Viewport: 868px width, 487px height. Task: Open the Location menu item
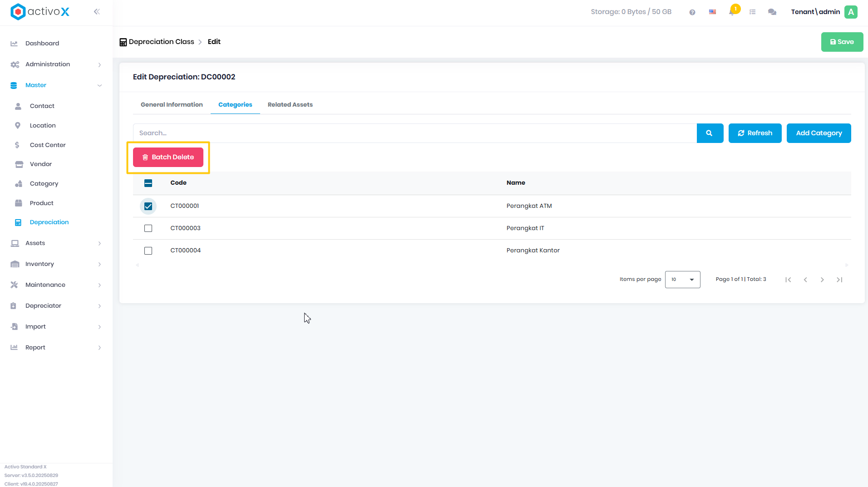pyautogui.click(x=43, y=126)
